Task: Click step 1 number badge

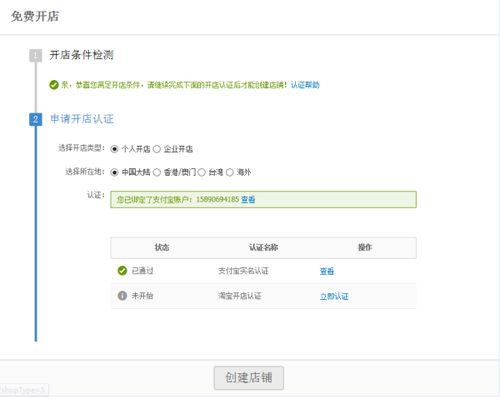Action: [36, 55]
